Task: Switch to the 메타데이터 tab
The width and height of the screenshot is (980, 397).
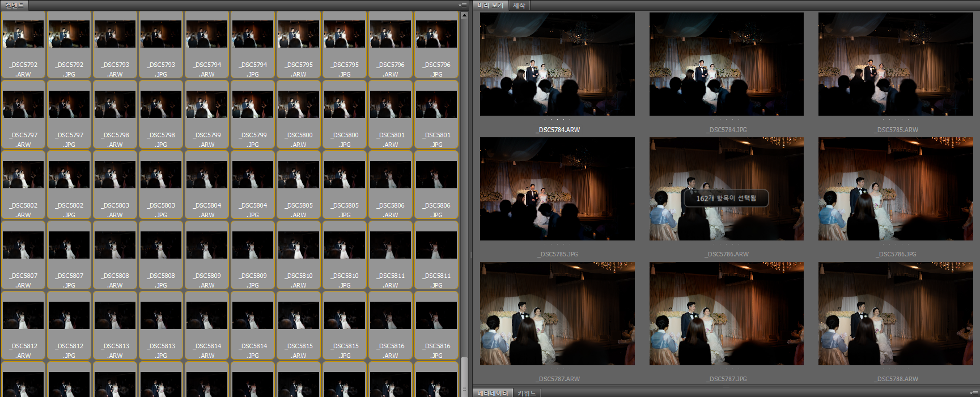Action: pyautogui.click(x=493, y=393)
